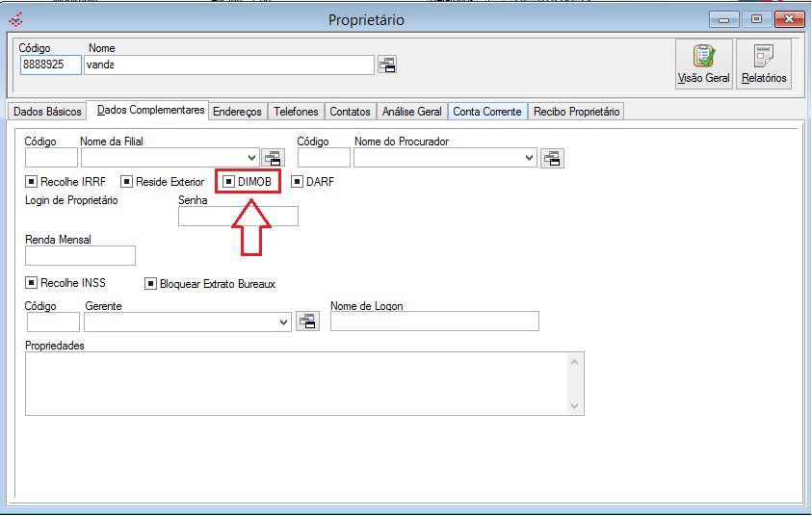This screenshot has height=516, width=812.
Task: Toggle the Reside Exterior checkbox
Action: 126,182
